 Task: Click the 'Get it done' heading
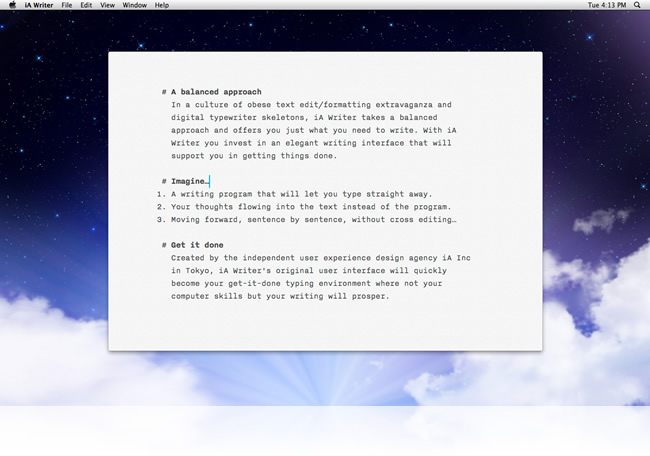197,245
